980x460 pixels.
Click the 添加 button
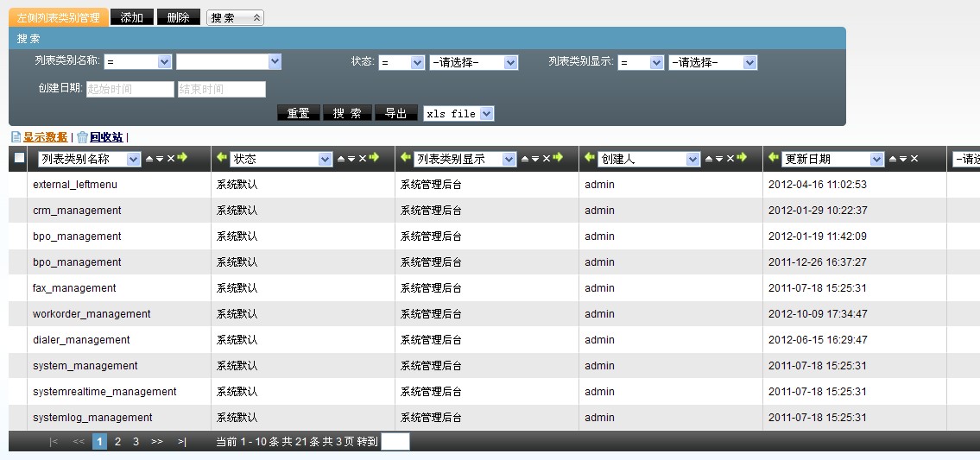[x=132, y=17]
